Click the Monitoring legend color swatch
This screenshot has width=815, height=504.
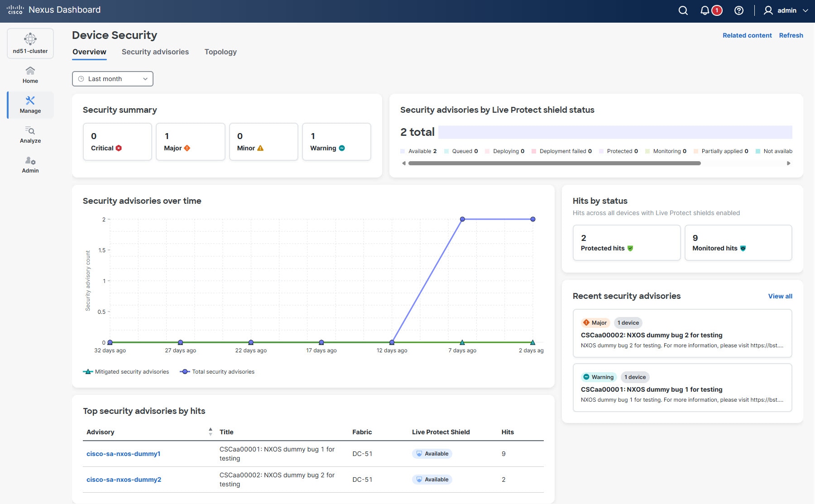(x=647, y=151)
